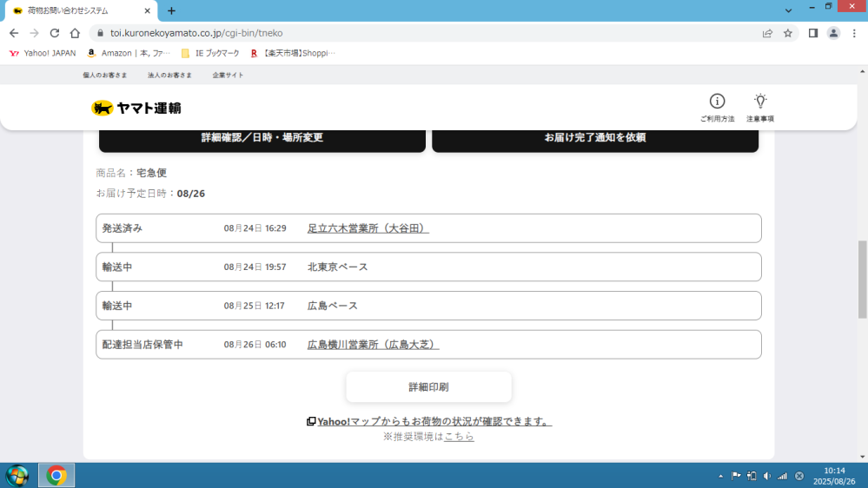Click the 配達担当店保管中 status text

142,345
